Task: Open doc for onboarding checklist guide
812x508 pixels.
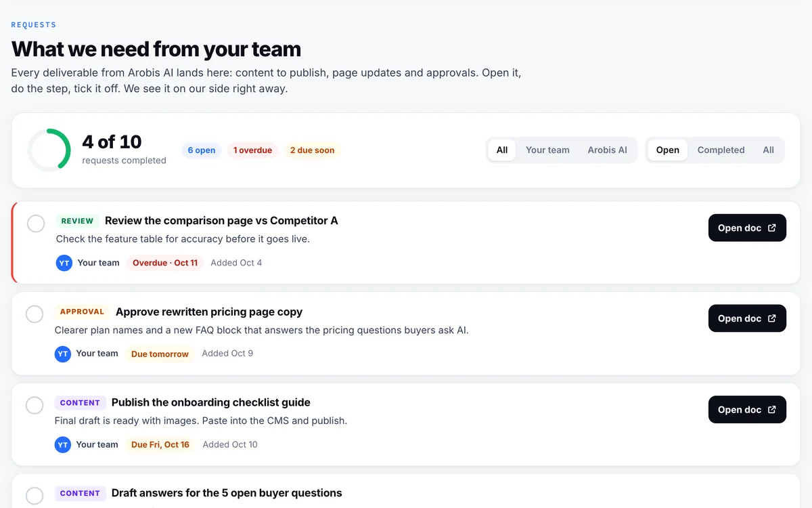Action: tap(747, 410)
